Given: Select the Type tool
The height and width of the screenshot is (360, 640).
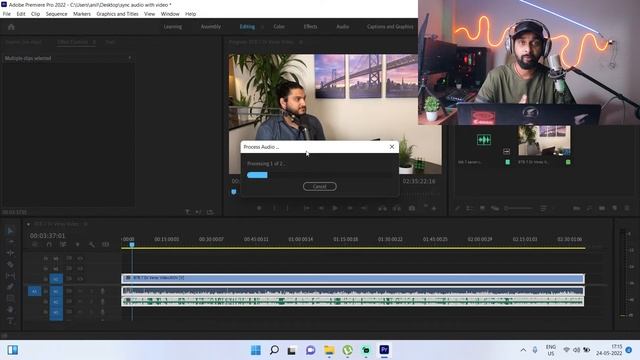Looking at the screenshot, I should [10, 321].
